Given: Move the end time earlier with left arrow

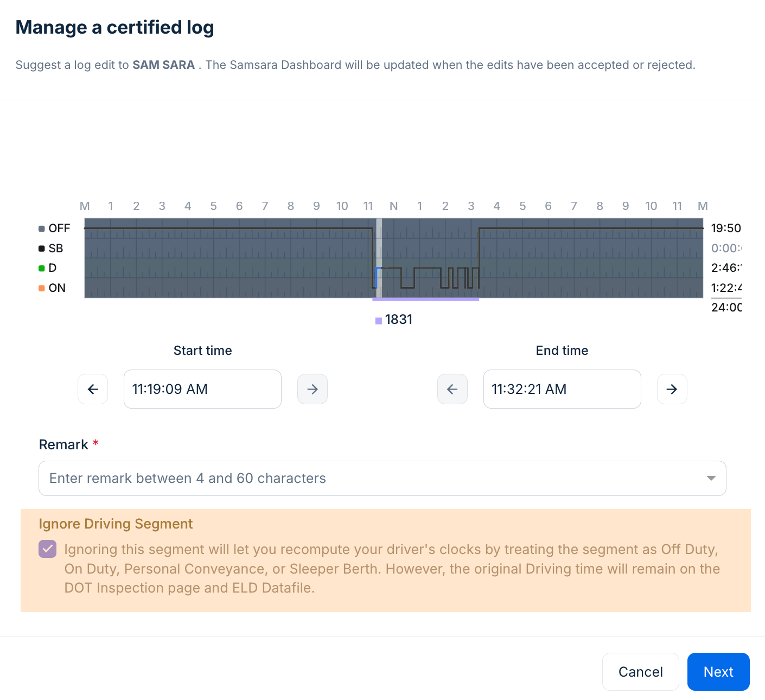Looking at the screenshot, I should pos(452,389).
